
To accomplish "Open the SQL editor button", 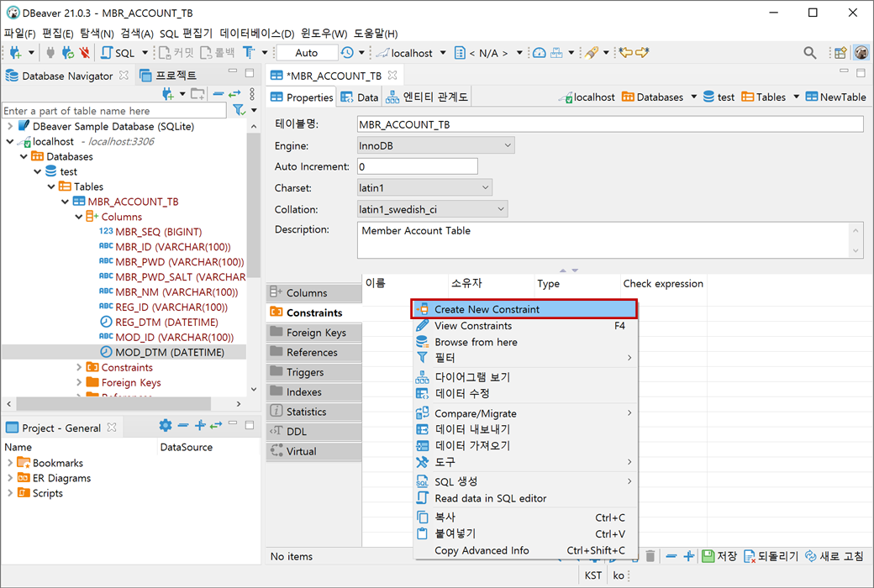I will (x=118, y=53).
